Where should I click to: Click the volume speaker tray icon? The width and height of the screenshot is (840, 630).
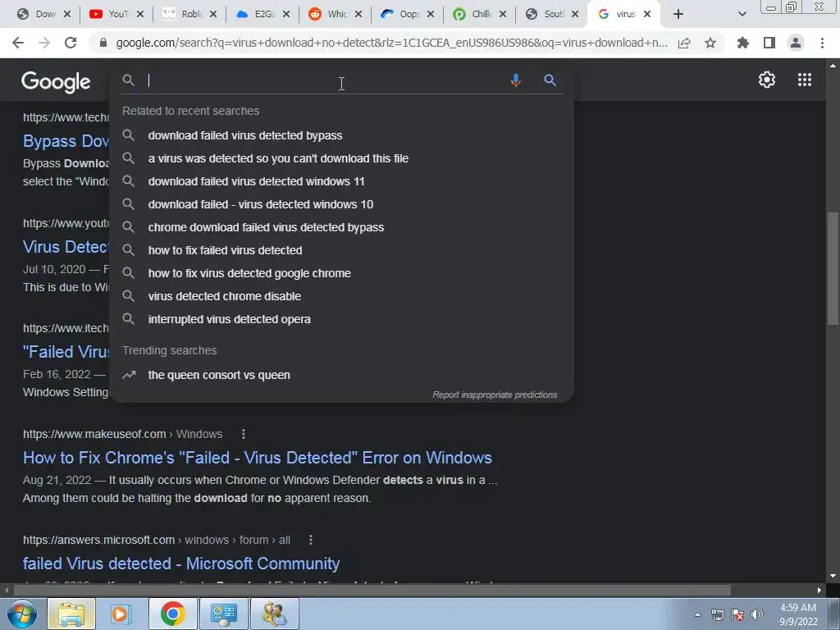pyautogui.click(x=756, y=614)
